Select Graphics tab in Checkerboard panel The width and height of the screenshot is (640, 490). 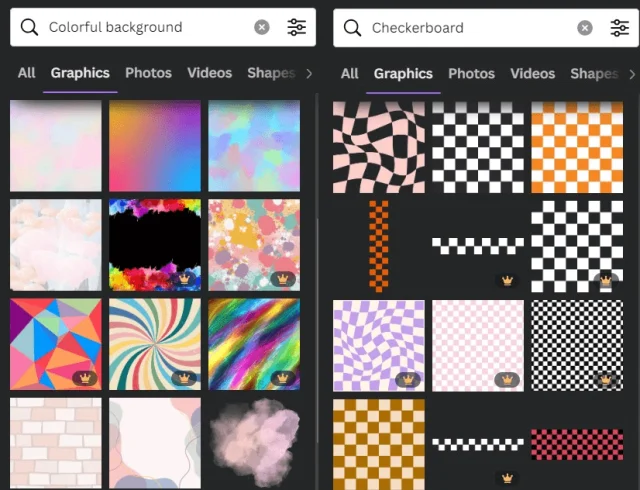[403, 74]
